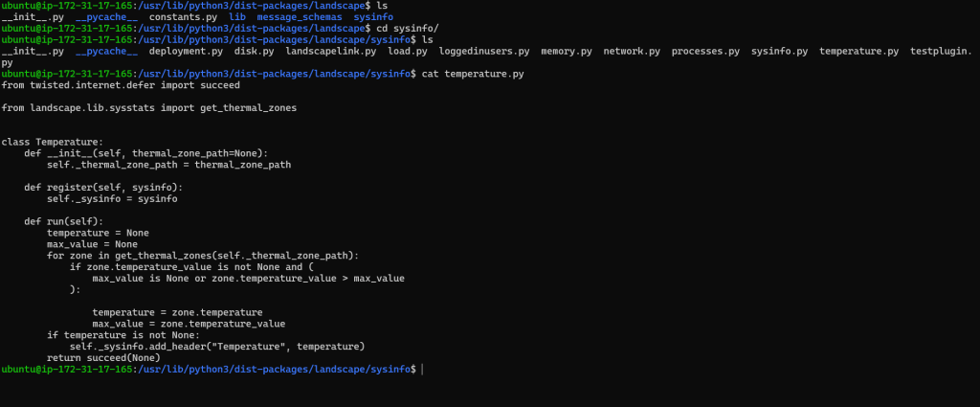Click the twisted.internet.defer import line
The height and width of the screenshot is (407, 980).
[121, 84]
